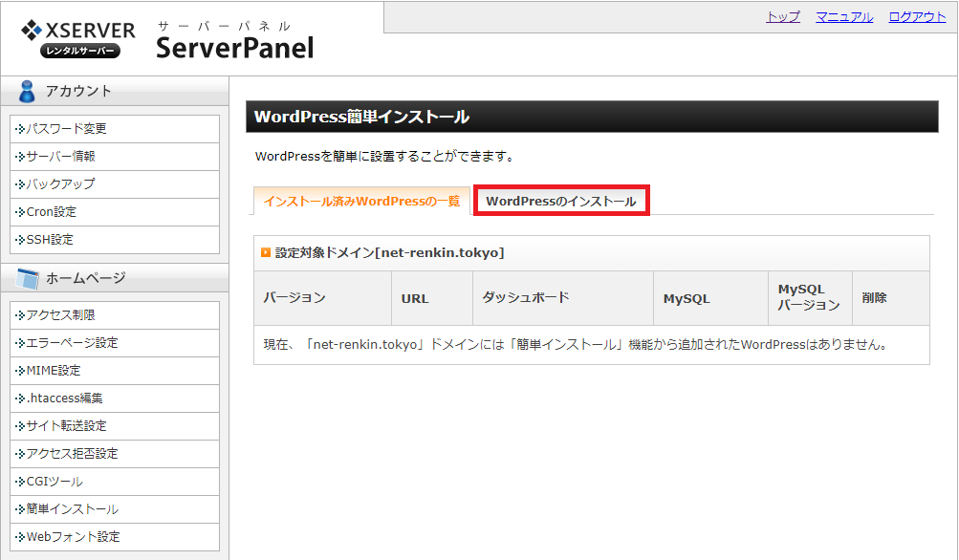Open バックアップ in the sidebar
Screen dimensions: 959x560
(x=115, y=184)
